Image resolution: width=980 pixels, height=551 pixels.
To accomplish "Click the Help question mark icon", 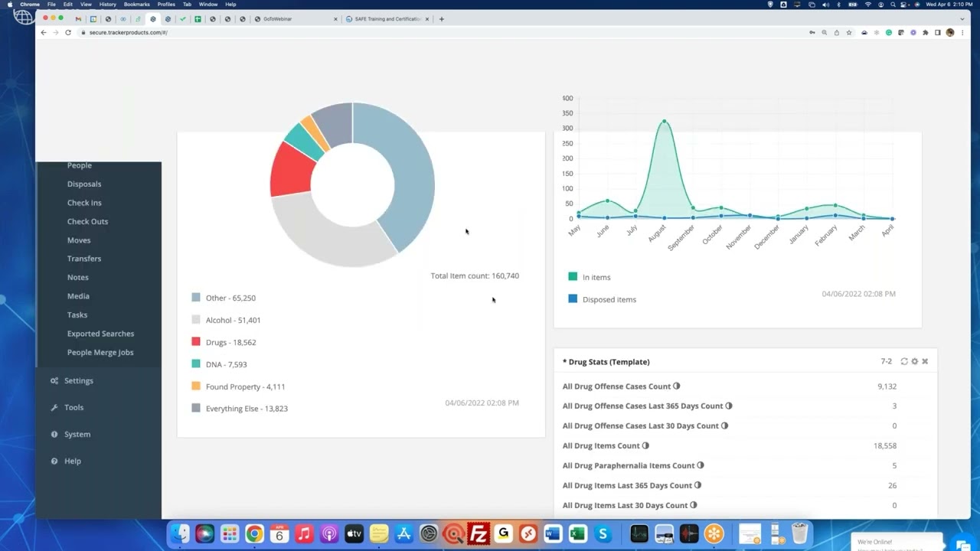I will [x=54, y=461].
